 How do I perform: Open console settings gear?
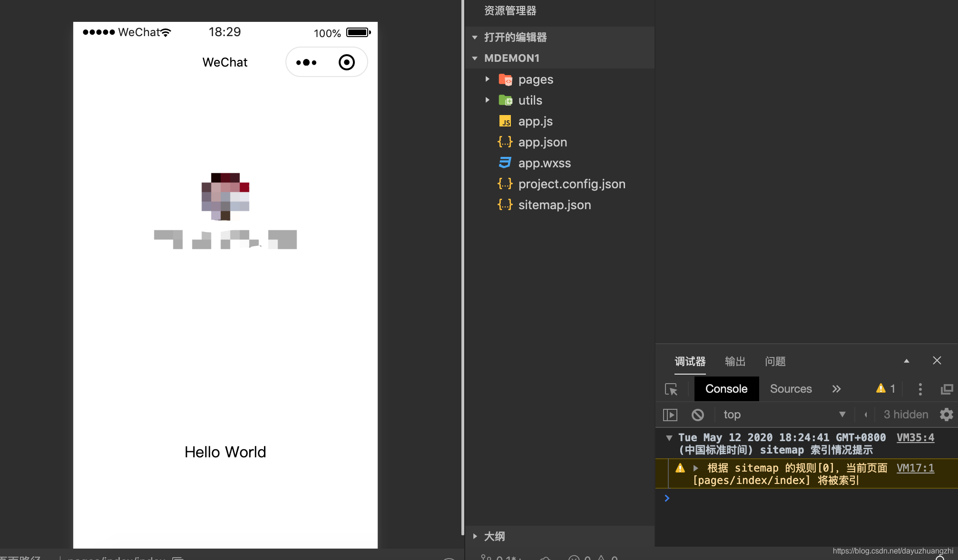tap(946, 415)
